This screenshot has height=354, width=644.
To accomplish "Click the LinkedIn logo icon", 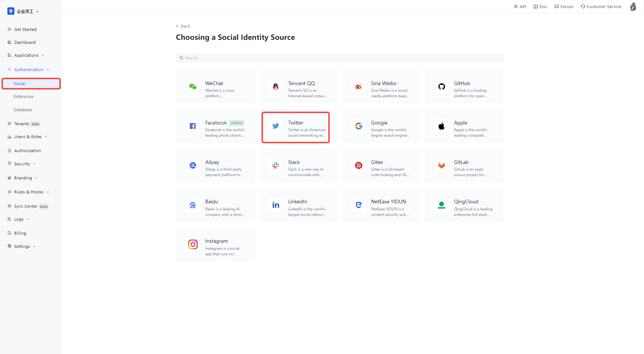I will 276,205.
